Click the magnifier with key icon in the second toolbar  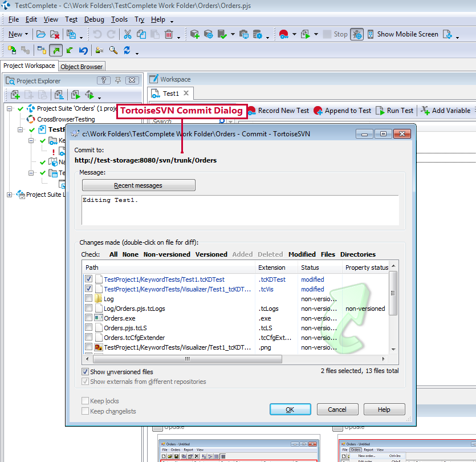point(113,50)
